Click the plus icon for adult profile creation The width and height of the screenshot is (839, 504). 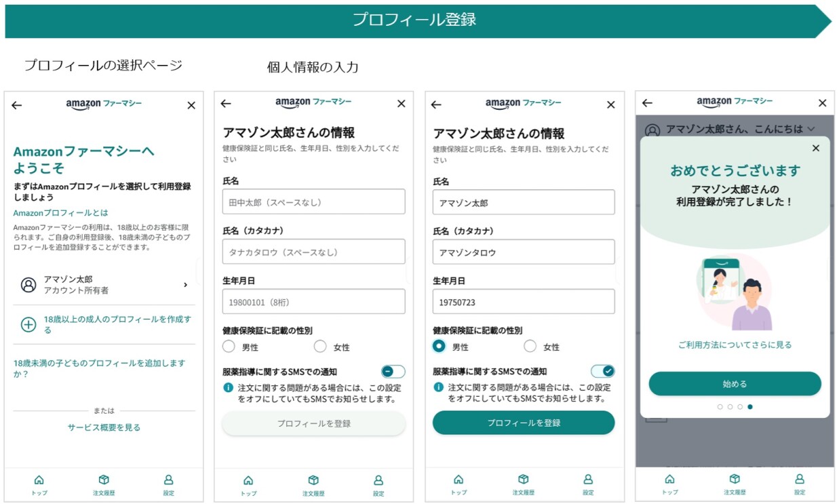pyautogui.click(x=28, y=324)
